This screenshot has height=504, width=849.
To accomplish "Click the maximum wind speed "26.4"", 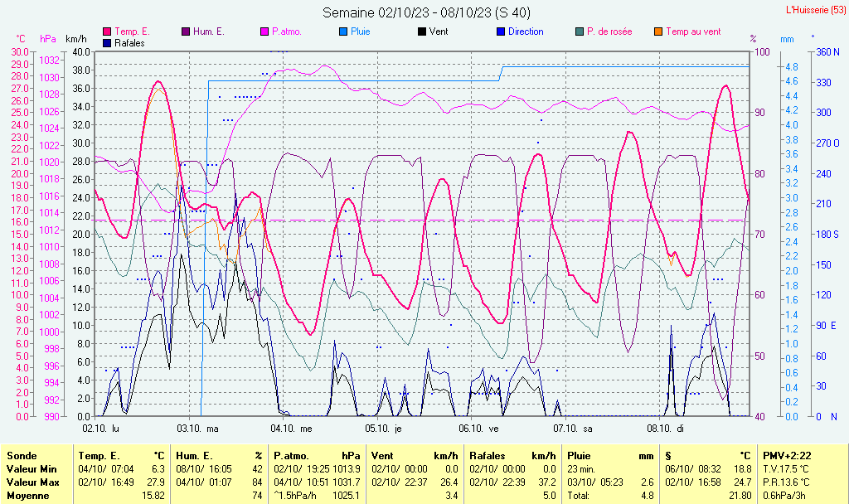I will 449,482.
